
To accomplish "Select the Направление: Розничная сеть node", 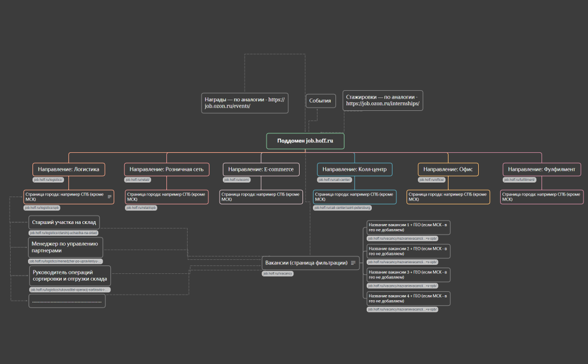I will tap(166, 169).
